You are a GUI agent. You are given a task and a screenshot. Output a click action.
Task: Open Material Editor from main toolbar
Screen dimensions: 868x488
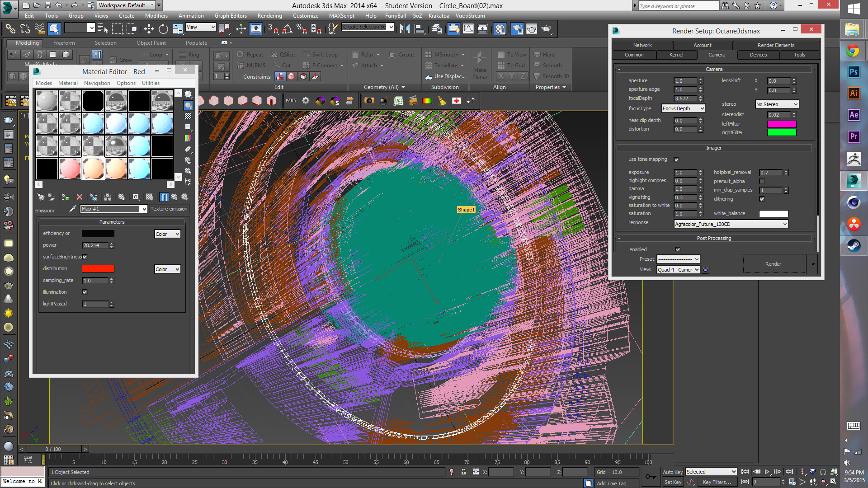pos(500,29)
